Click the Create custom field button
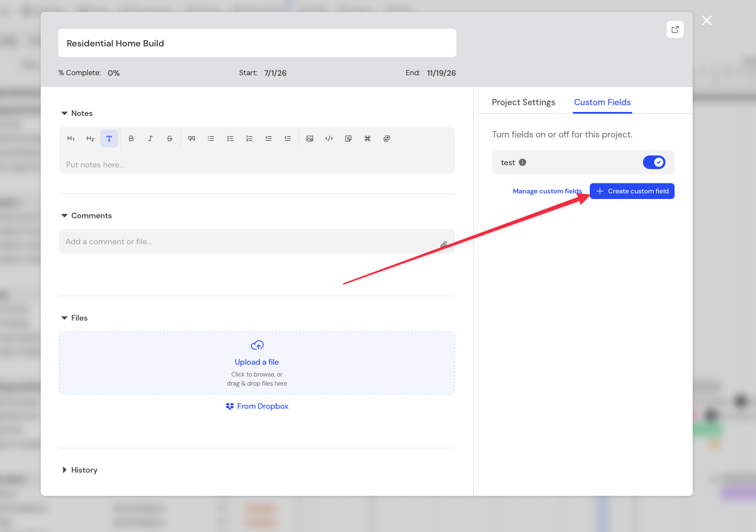The image size is (756, 532). [632, 191]
